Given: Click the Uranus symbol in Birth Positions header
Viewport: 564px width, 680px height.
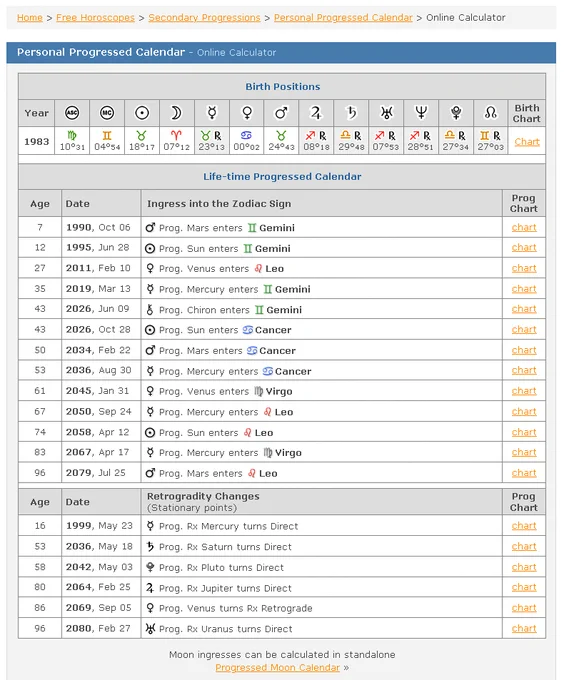Looking at the screenshot, I should 386,113.
